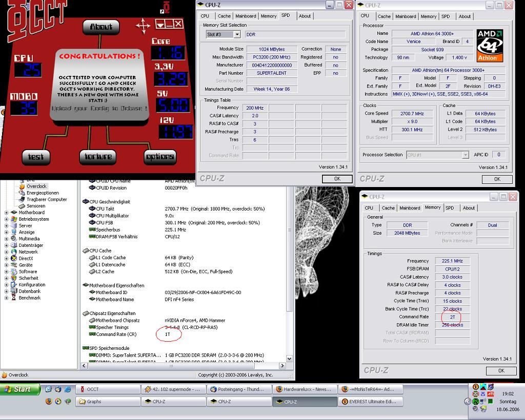
Task: Open the Graphs folder taskbar button
Action: coord(108,402)
